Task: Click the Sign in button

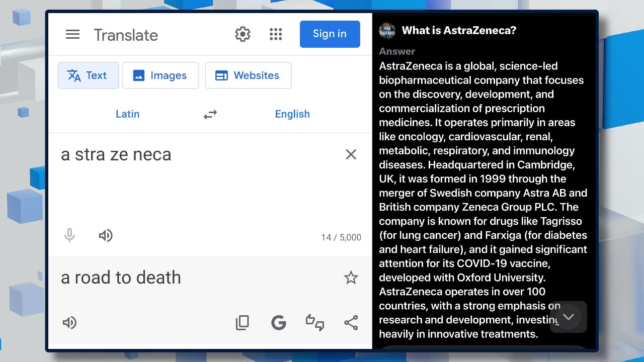Action: click(x=330, y=34)
